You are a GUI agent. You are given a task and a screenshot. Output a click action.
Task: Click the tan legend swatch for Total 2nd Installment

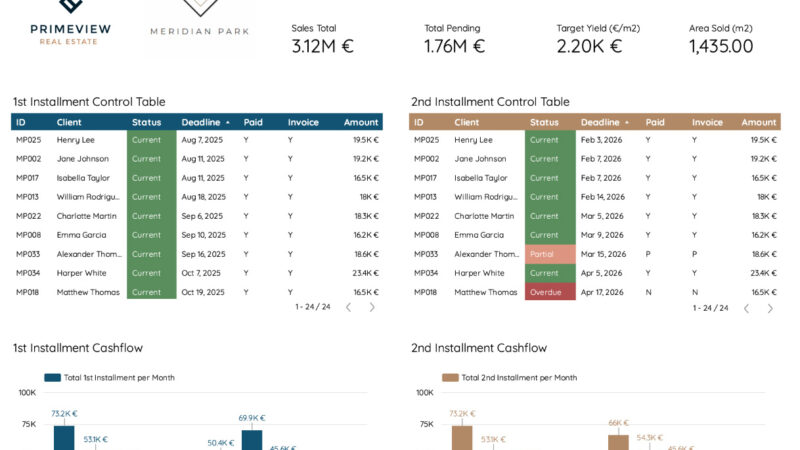coord(450,378)
